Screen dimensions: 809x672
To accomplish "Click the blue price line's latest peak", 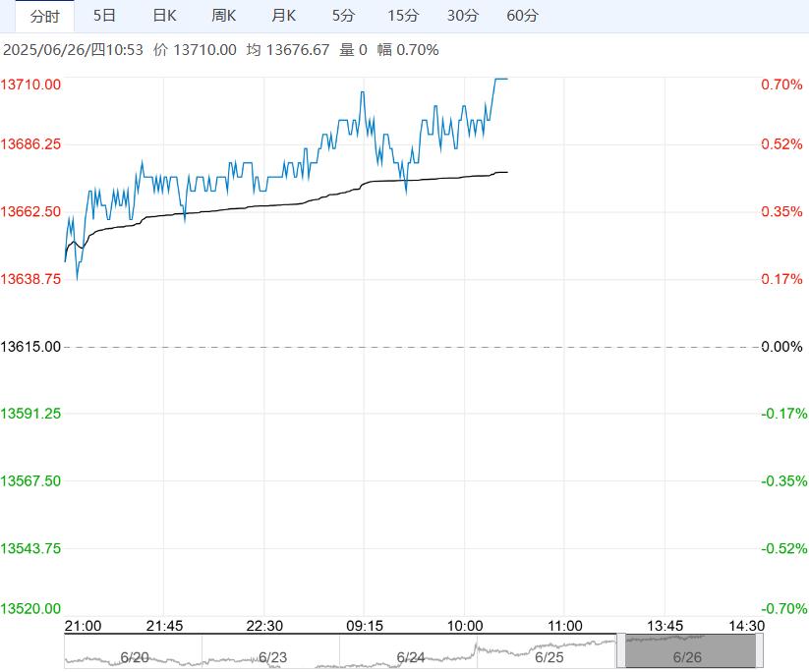I will pyautogui.click(x=501, y=79).
